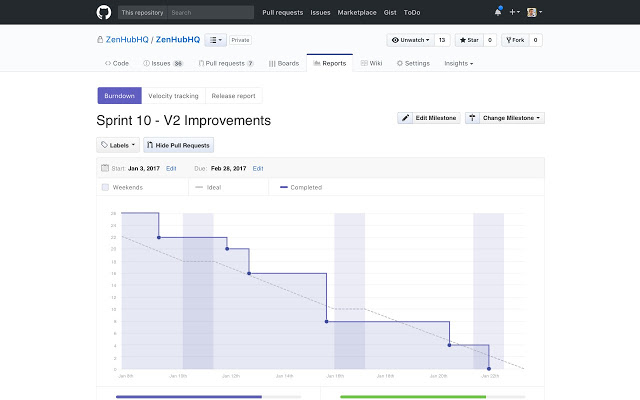Open the Wiki tab
The width and height of the screenshot is (640, 400).
371,63
